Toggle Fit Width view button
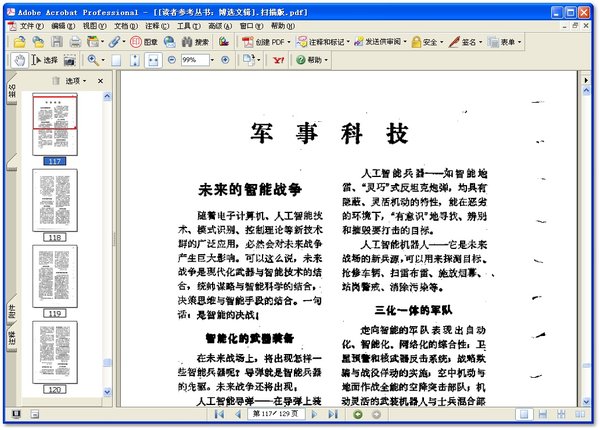Viewport: 600px width, 430px height. pos(153,60)
